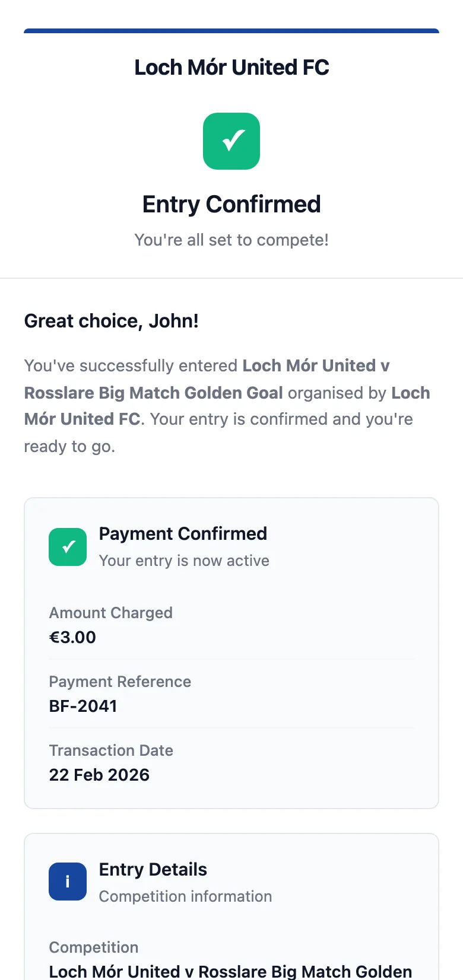Click the Payment Reference label
The height and width of the screenshot is (980, 463).
pos(120,682)
